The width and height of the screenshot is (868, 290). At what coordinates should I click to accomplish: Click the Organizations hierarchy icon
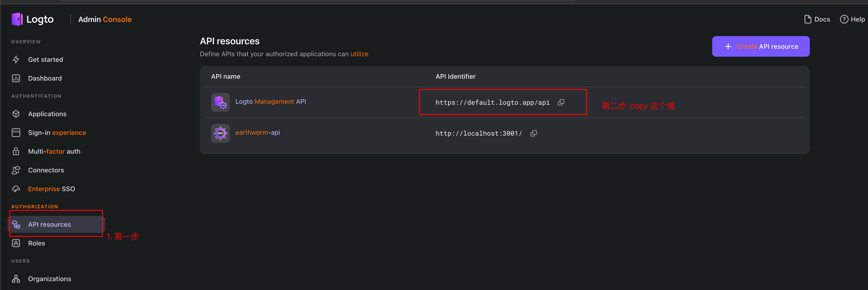pyautogui.click(x=16, y=279)
